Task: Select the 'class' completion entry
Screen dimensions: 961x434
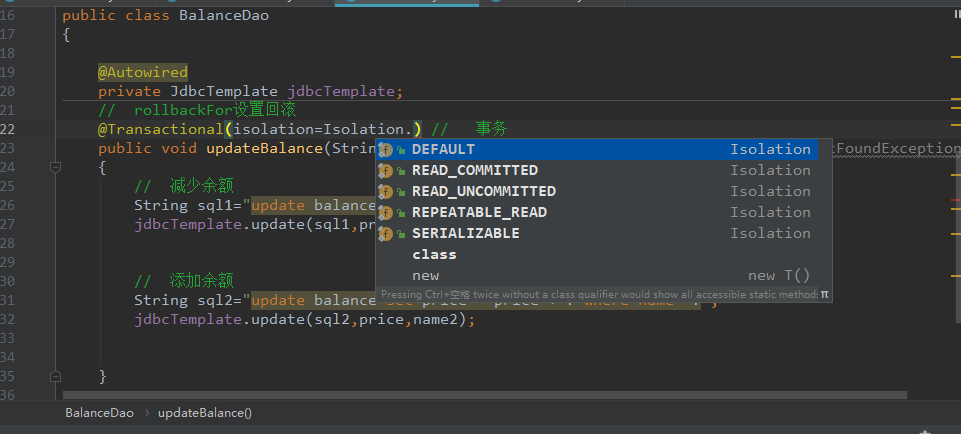Action: [597, 254]
